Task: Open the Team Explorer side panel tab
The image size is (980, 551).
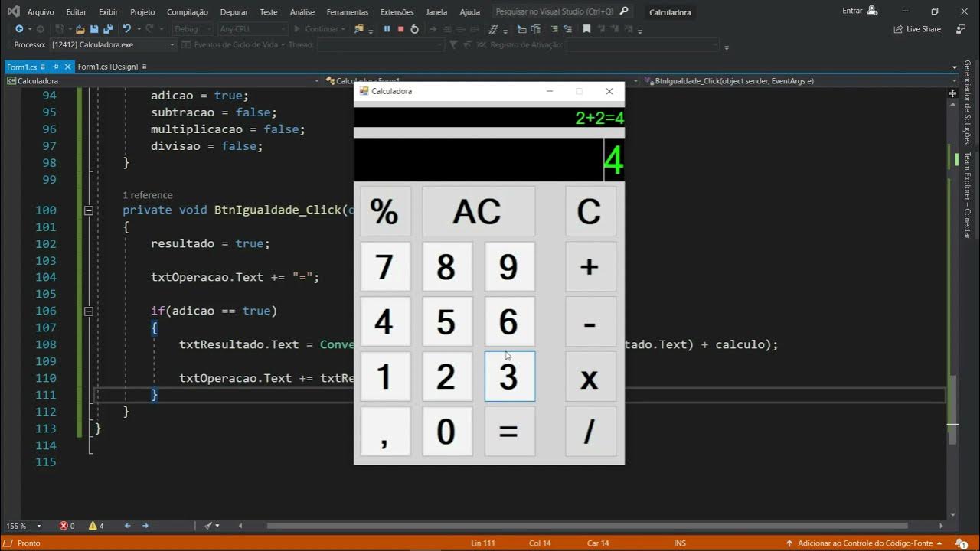Action: pos(967,195)
